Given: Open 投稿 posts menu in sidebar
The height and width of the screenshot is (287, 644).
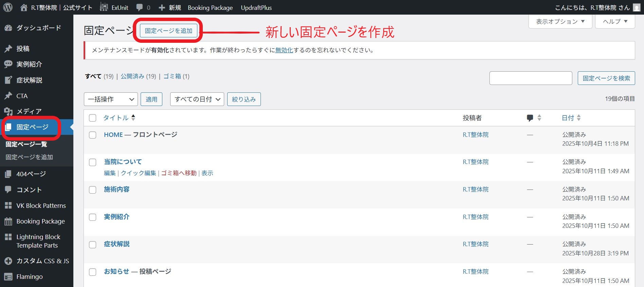Looking at the screenshot, I should (23, 49).
